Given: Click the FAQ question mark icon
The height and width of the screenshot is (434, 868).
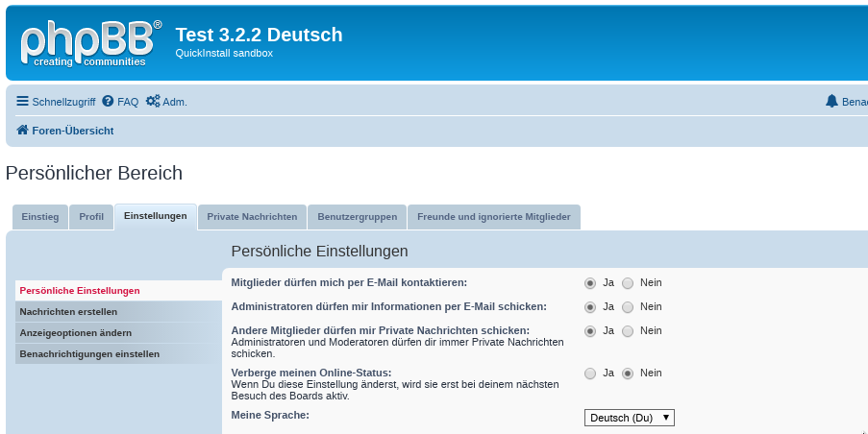Looking at the screenshot, I should [108, 101].
